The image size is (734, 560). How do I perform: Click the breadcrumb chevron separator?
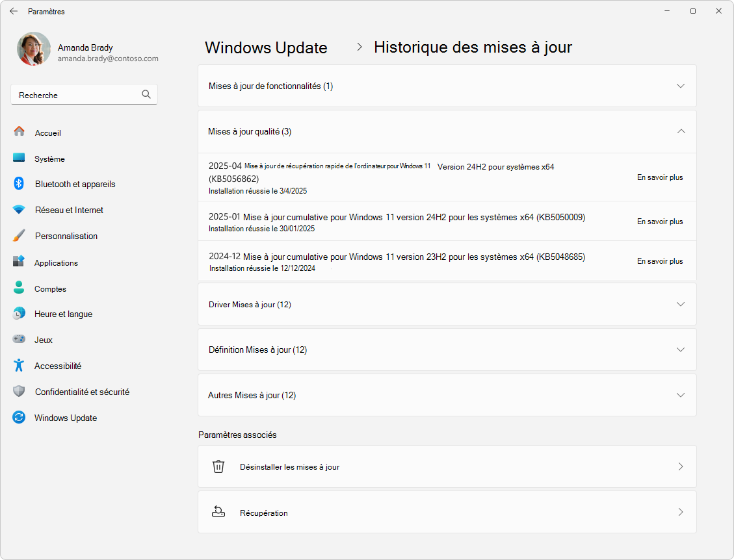click(359, 47)
